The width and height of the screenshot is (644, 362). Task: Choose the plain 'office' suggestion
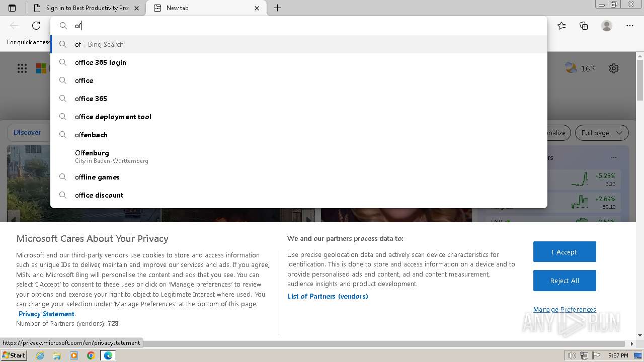pos(299,80)
